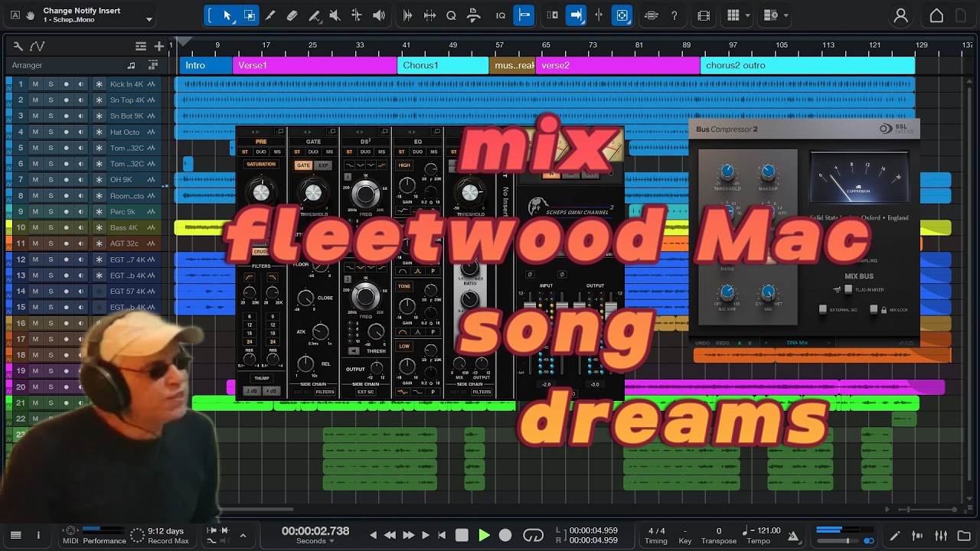Viewport: 980px width, 551px height.
Task: Select the Paint tool
Action: pos(313,15)
